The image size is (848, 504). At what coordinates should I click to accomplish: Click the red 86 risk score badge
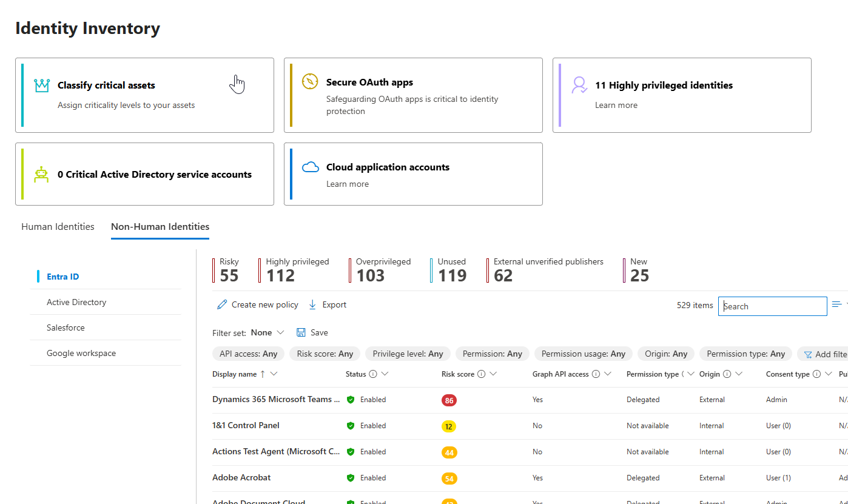[449, 400]
